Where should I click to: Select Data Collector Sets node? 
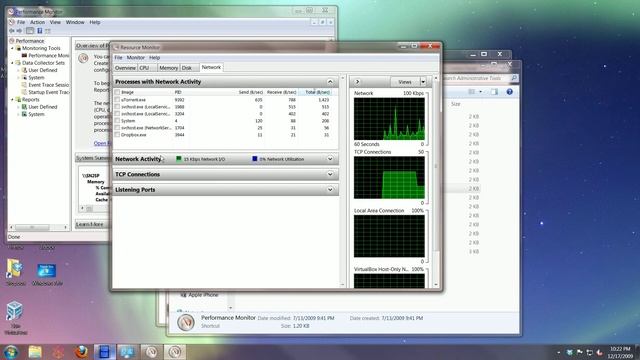pyautogui.click(x=43, y=63)
